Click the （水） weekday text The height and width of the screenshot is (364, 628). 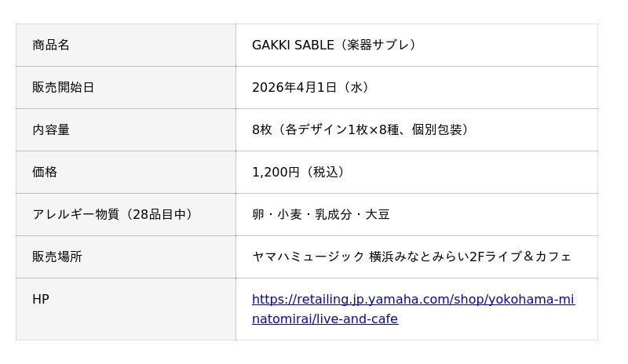pyautogui.click(x=357, y=87)
